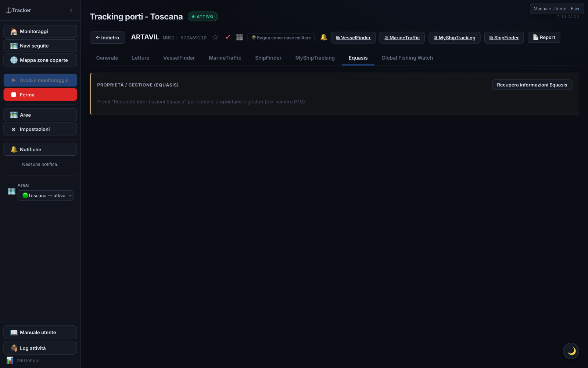Open Navi seguite list
Image resolution: width=588 pixels, height=368 pixels.
coord(40,46)
